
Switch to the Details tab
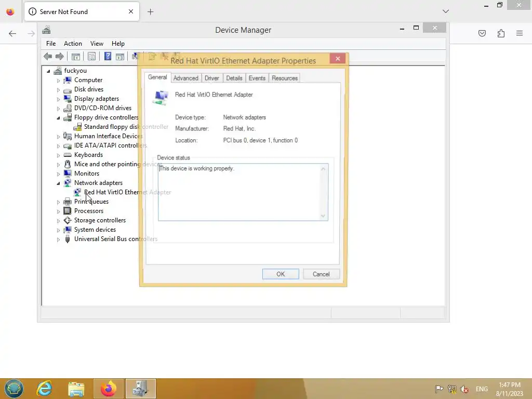tap(234, 78)
